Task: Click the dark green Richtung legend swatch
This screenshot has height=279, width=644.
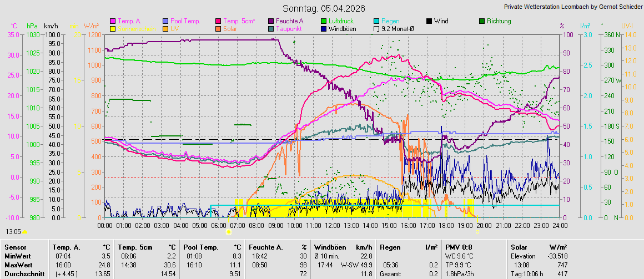Action: click(x=482, y=21)
